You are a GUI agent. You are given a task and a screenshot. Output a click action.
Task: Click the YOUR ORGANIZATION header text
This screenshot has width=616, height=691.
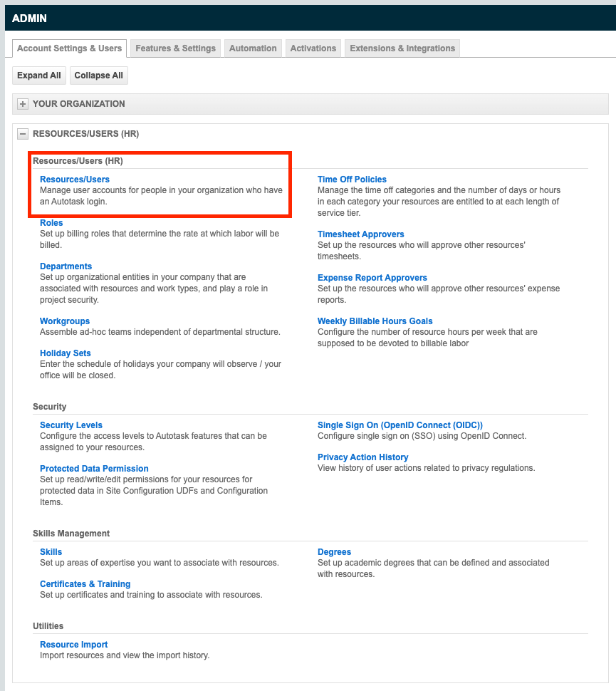click(79, 104)
